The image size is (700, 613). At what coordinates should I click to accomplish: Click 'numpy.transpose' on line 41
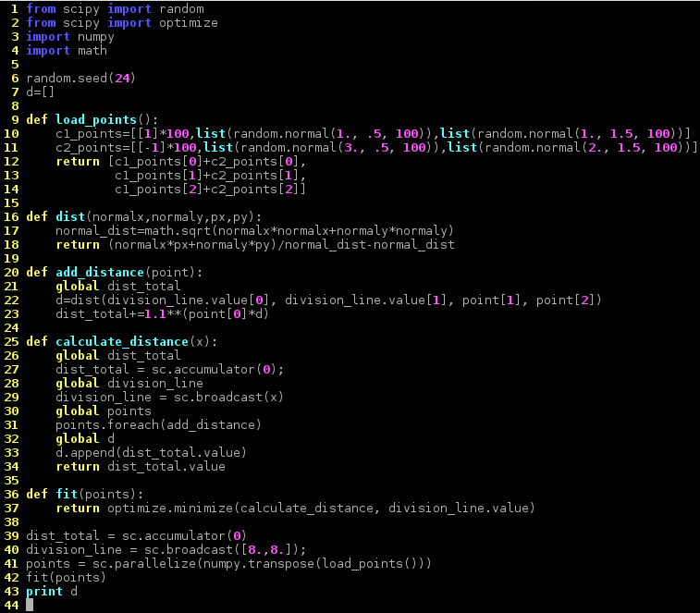259,563
